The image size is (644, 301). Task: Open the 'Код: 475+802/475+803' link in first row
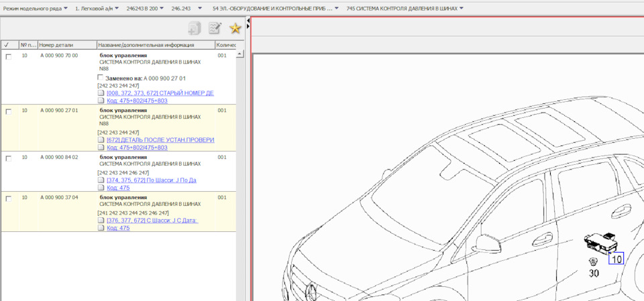tap(137, 101)
